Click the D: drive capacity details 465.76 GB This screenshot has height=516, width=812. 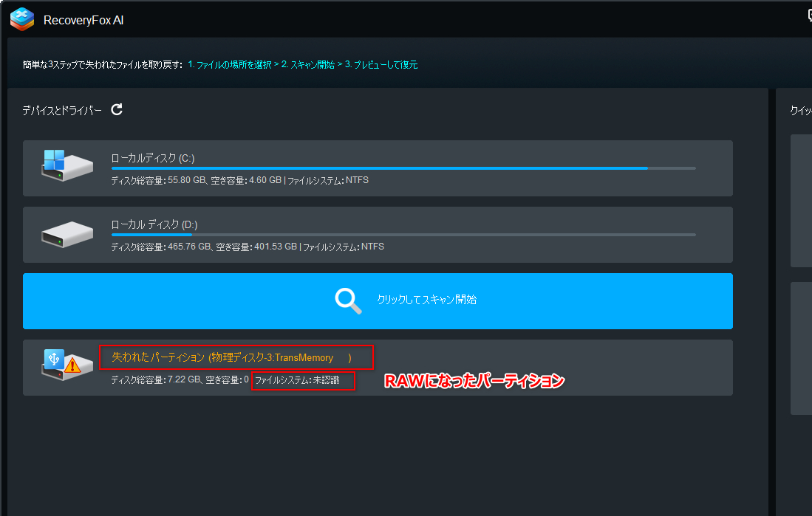(248, 247)
